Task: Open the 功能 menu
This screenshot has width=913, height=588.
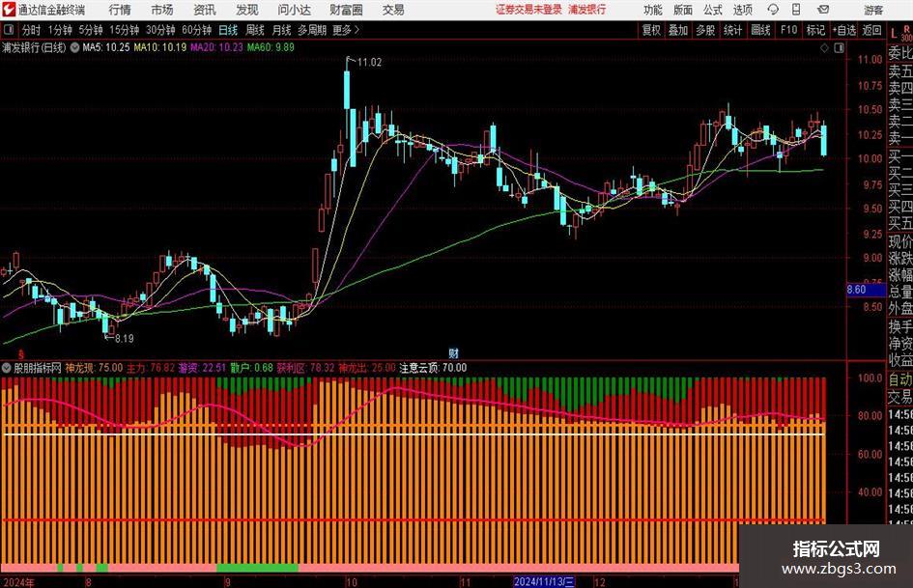Action: coord(653,10)
